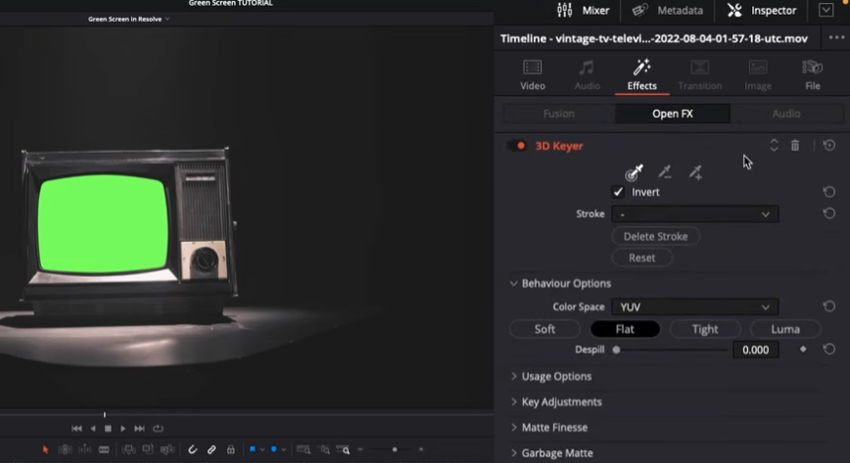Click the Replace clip icon

pos(168,449)
